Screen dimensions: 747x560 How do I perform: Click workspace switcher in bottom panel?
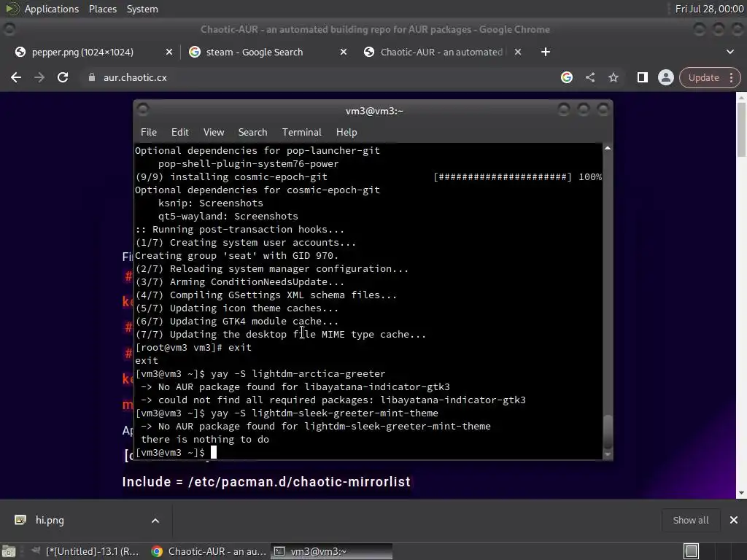[690, 551]
